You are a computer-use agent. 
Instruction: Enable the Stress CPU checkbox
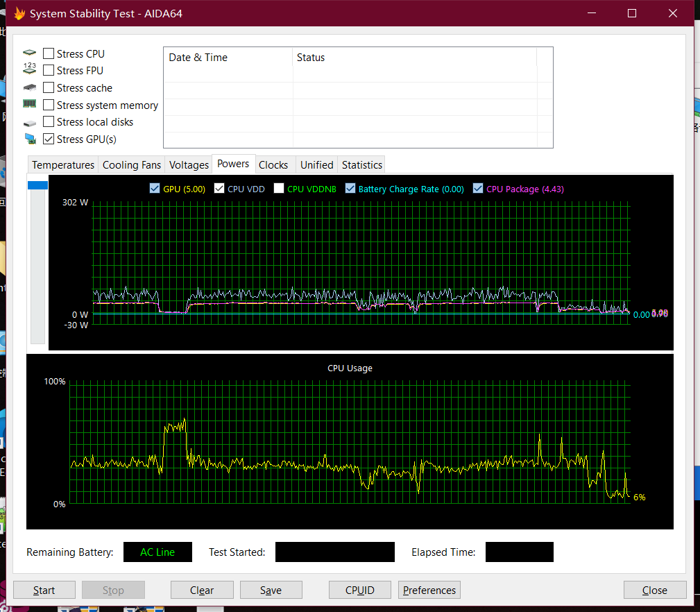pos(49,53)
